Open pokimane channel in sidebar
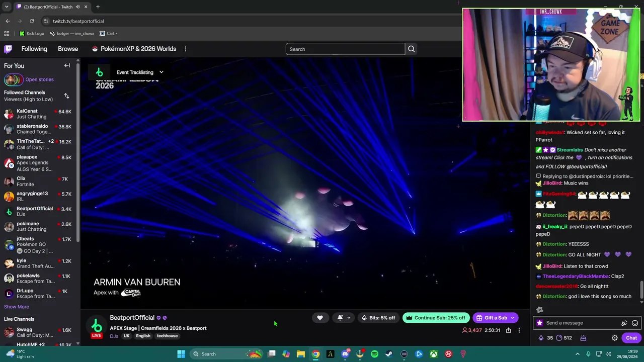The width and height of the screenshot is (644, 362). click(38, 226)
